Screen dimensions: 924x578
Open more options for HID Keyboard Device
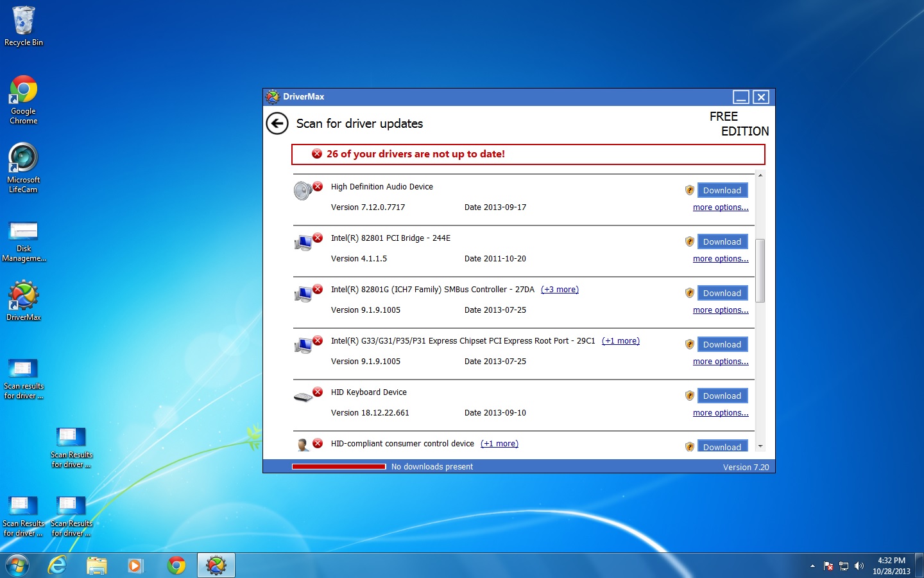pos(721,413)
